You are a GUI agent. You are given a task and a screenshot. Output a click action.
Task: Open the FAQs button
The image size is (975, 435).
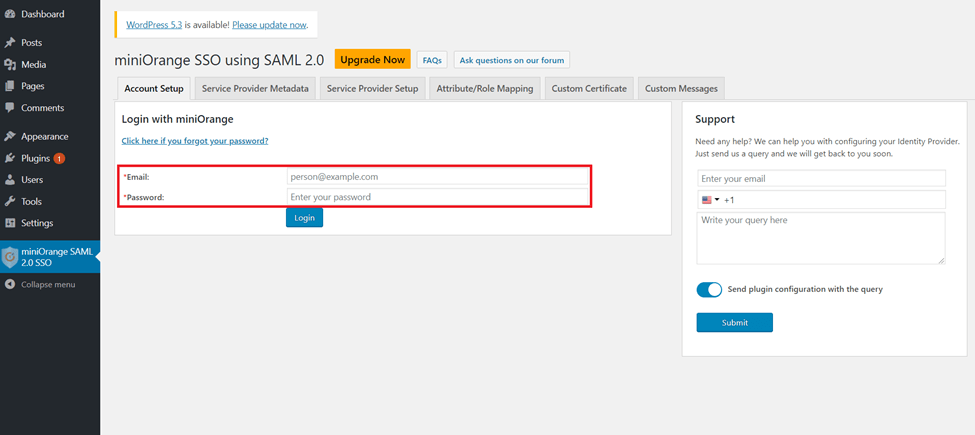coord(432,60)
